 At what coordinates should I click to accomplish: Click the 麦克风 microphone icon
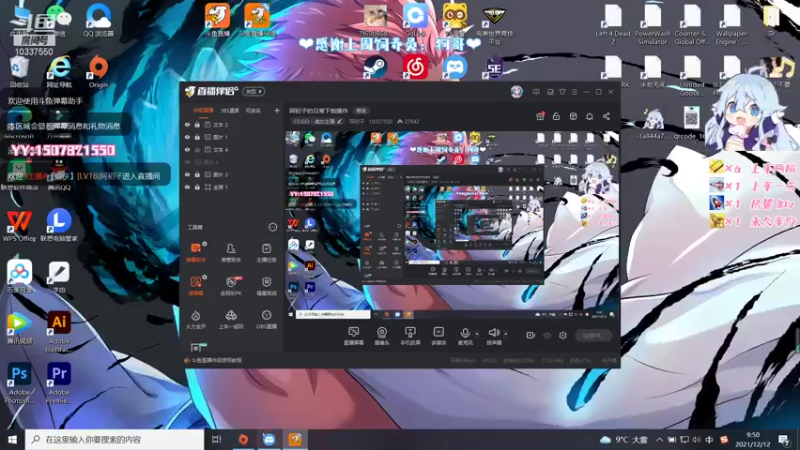tap(465, 333)
